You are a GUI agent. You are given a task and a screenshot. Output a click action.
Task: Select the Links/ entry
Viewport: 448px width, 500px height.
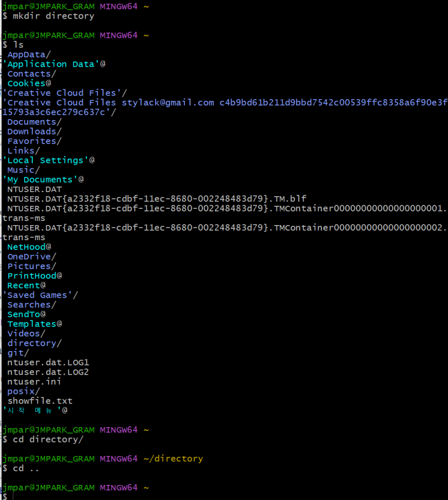coord(24,150)
